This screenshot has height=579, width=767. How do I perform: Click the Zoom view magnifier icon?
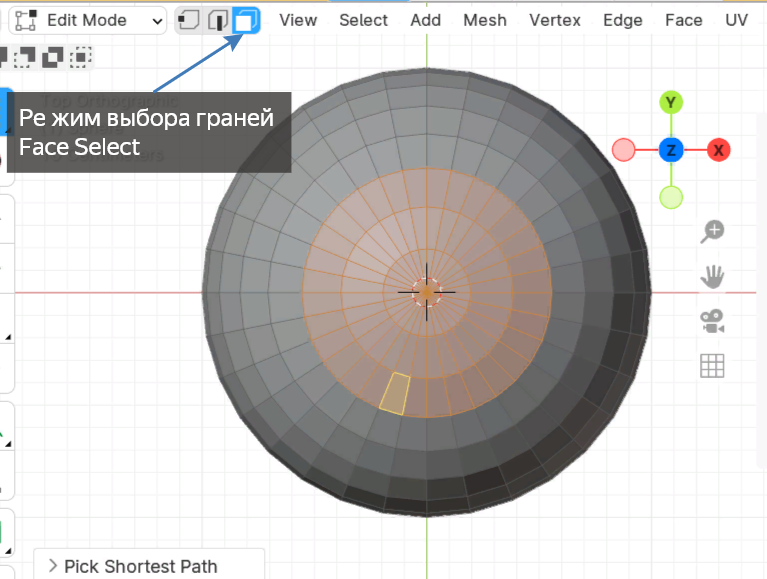click(x=712, y=231)
